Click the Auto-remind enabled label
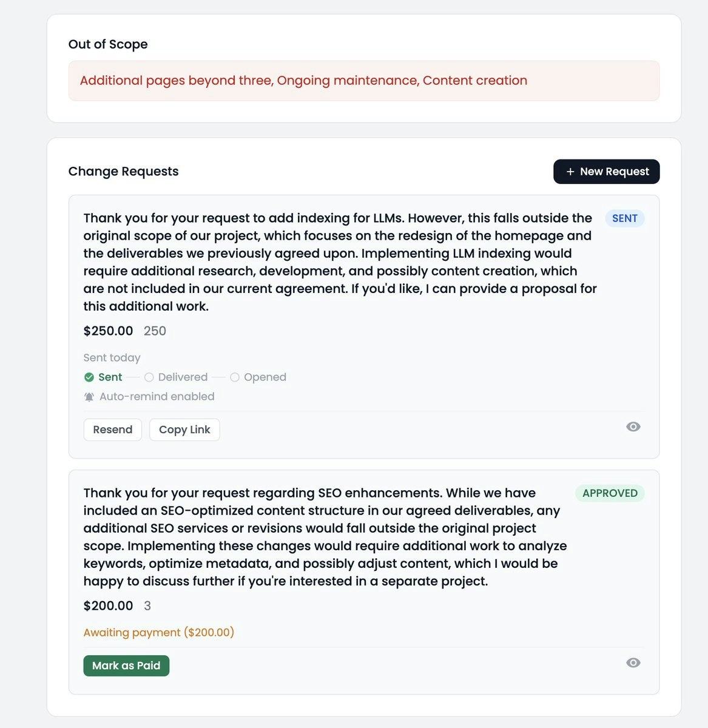 [157, 397]
